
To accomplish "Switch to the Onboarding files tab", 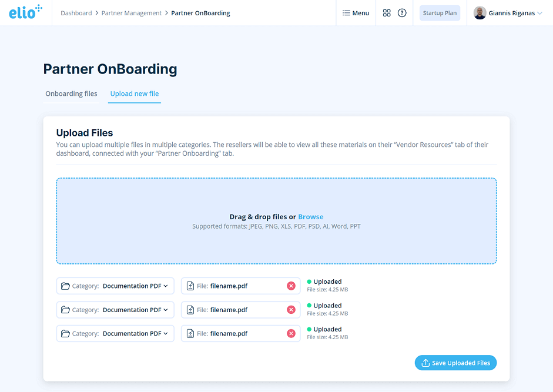I will pos(71,93).
